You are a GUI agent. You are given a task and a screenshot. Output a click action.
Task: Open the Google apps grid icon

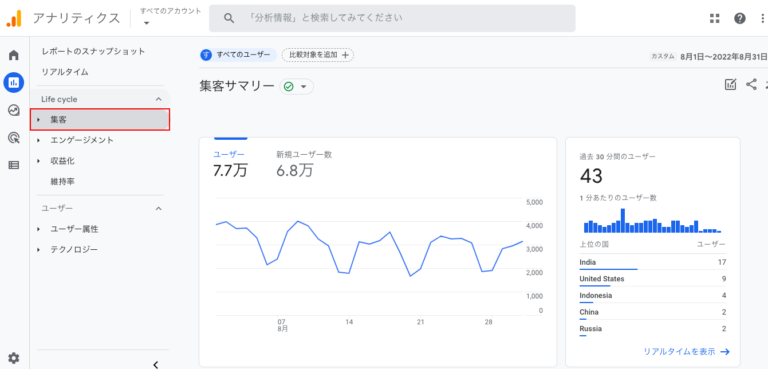click(x=715, y=19)
